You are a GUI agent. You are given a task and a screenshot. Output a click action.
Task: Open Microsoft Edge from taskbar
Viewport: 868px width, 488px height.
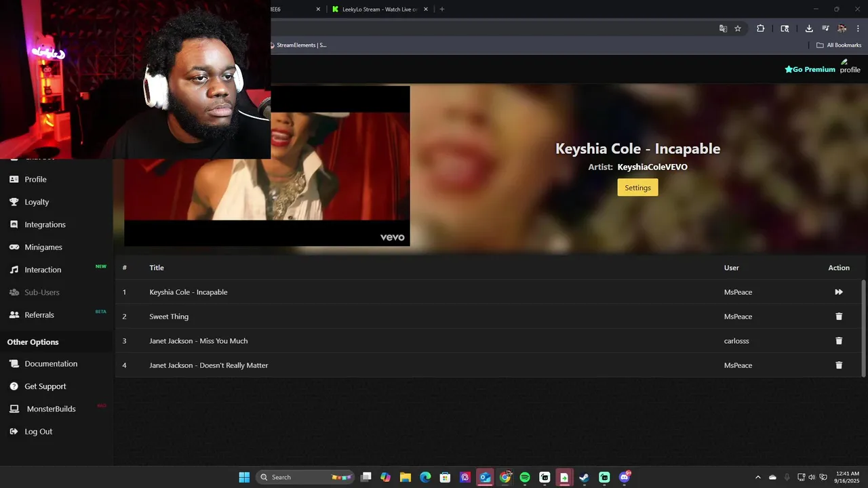click(425, 477)
